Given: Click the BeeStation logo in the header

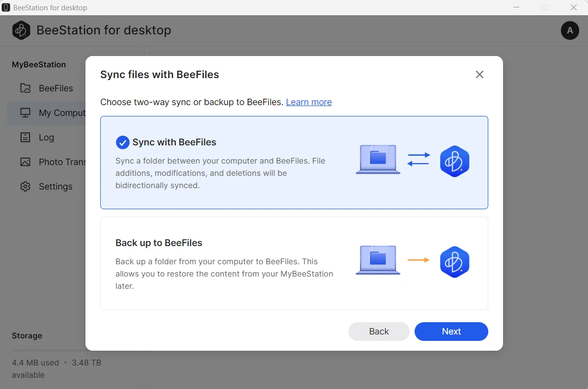Looking at the screenshot, I should [21, 30].
